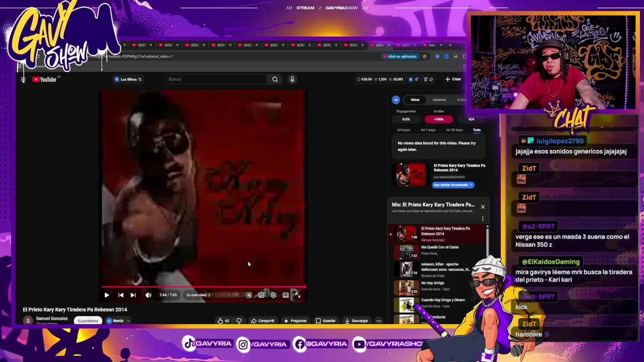
Task: Play No Hay Amigo playlist item
Action: pyautogui.click(x=438, y=287)
